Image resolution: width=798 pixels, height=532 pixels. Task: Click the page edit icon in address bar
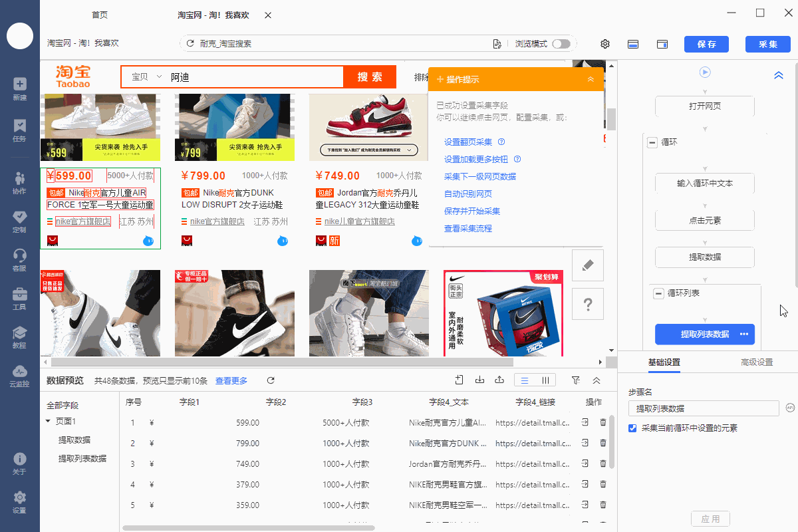(x=497, y=44)
